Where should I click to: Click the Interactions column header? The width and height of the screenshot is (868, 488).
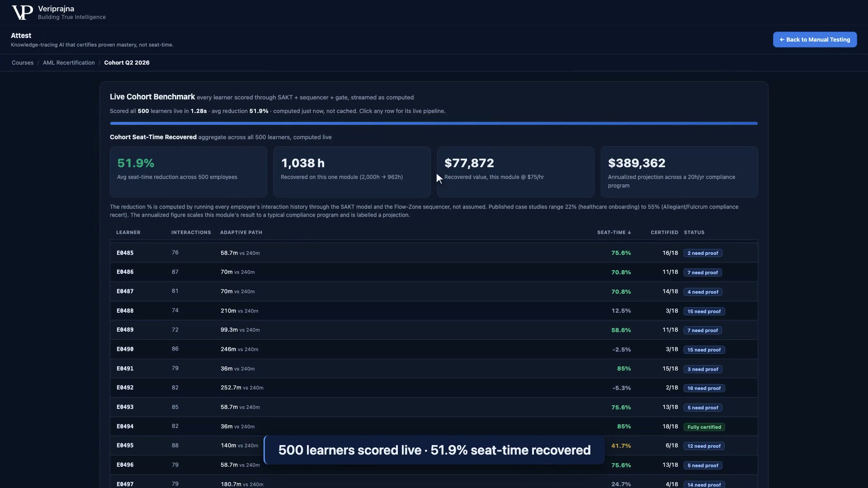point(191,232)
